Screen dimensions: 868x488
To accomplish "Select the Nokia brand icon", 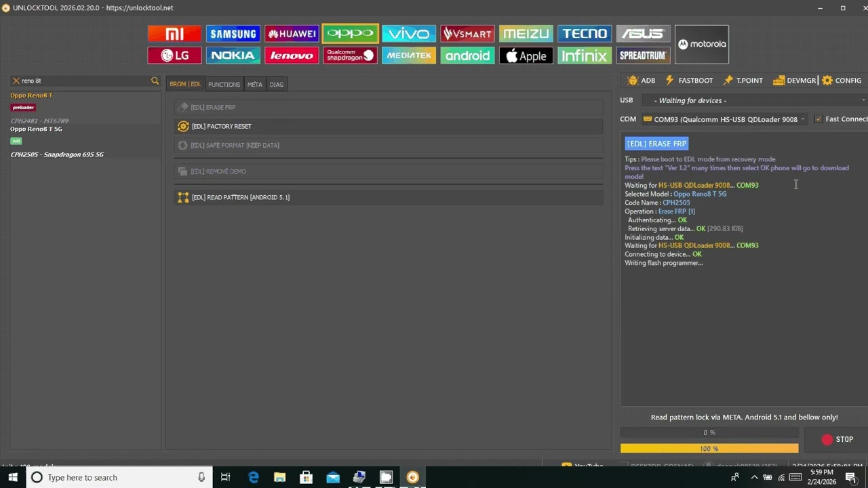I will coord(233,56).
